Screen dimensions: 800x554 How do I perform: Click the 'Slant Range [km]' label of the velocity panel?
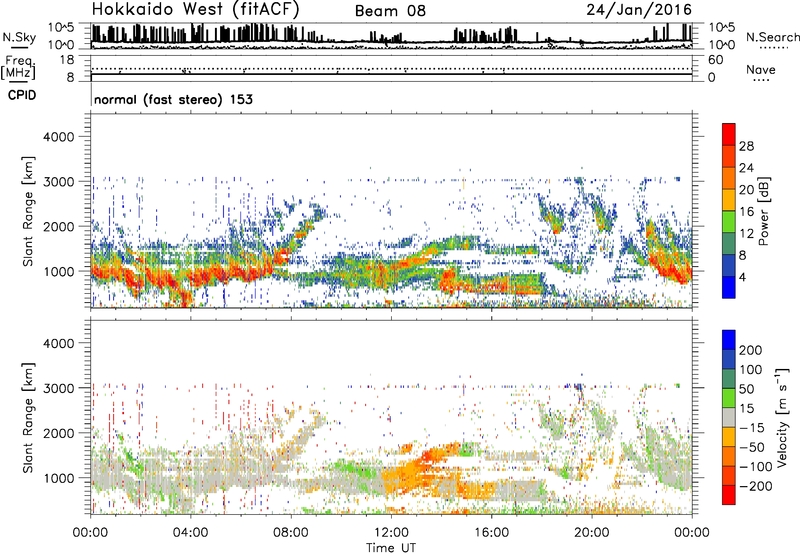pyautogui.click(x=28, y=417)
